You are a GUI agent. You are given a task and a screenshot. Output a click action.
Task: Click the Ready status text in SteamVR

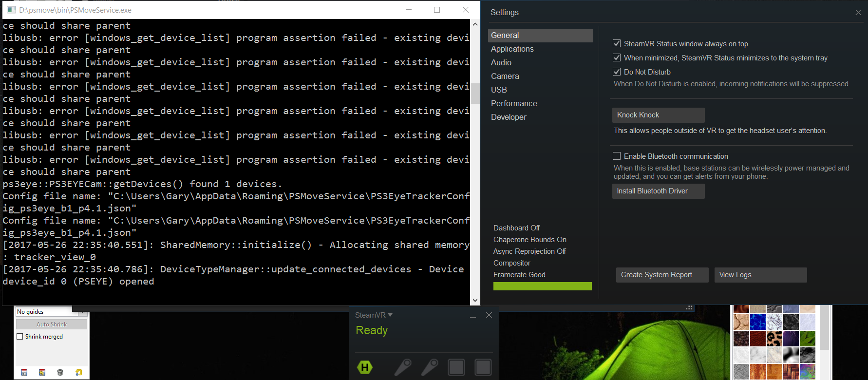coord(372,330)
